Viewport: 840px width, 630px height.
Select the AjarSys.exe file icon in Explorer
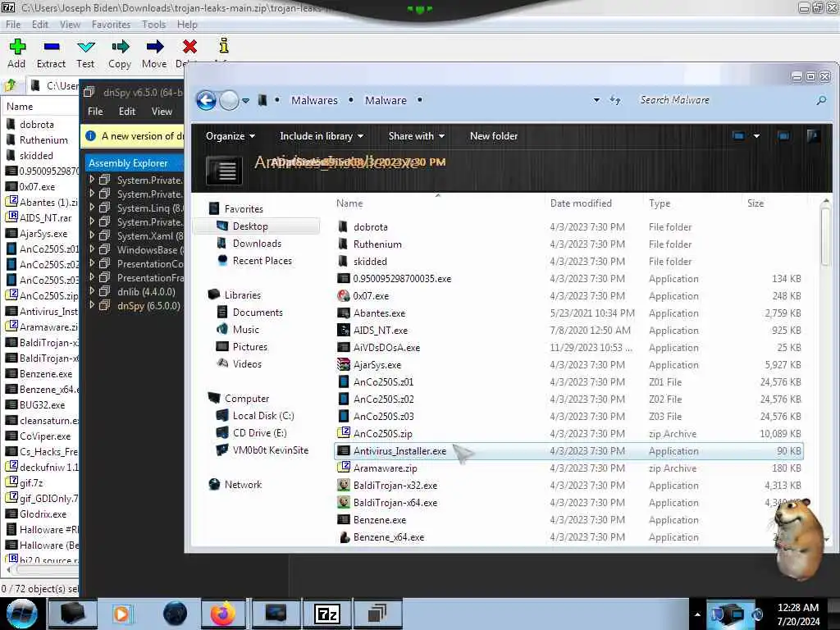click(x=344, y=365)
